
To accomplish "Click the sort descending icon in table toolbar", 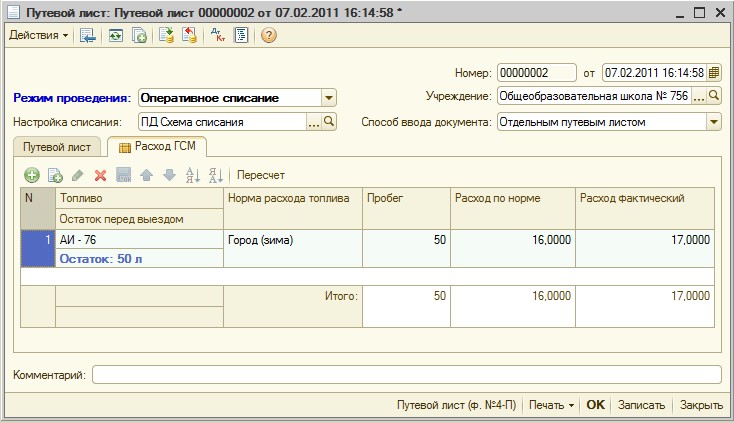I will coord(214,175).
